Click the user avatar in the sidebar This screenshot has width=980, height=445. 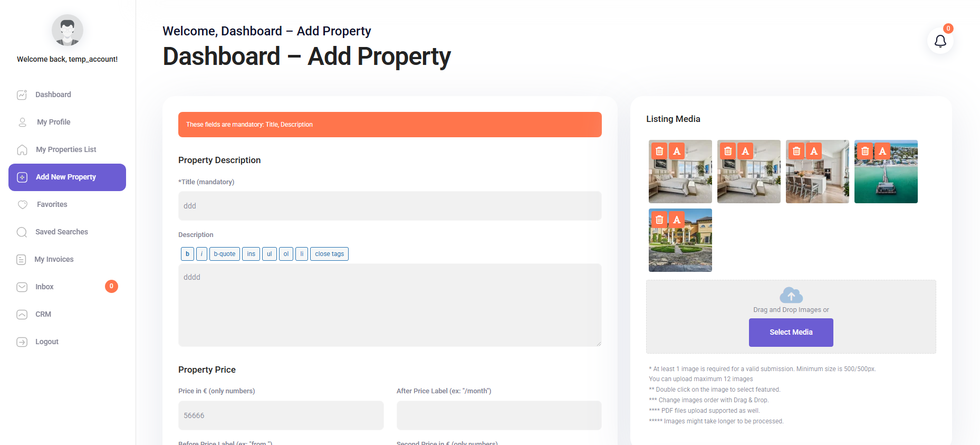68,30
